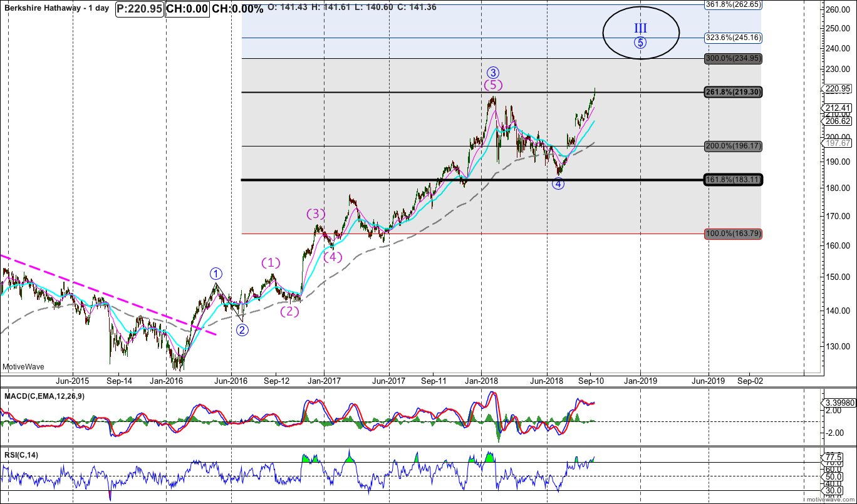The image size is (857, 504).
Task: Select the 361.8%(262.65) Fibonacci label
Action: 732,4
